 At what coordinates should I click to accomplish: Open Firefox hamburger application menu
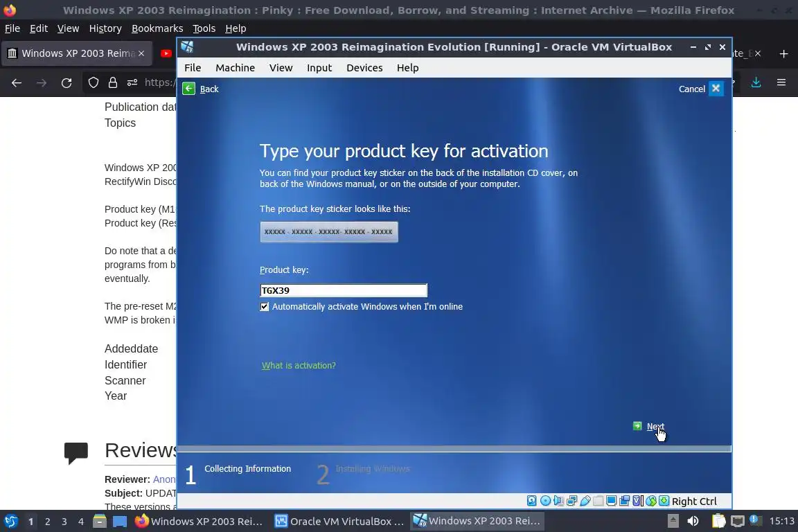[781, 82]
